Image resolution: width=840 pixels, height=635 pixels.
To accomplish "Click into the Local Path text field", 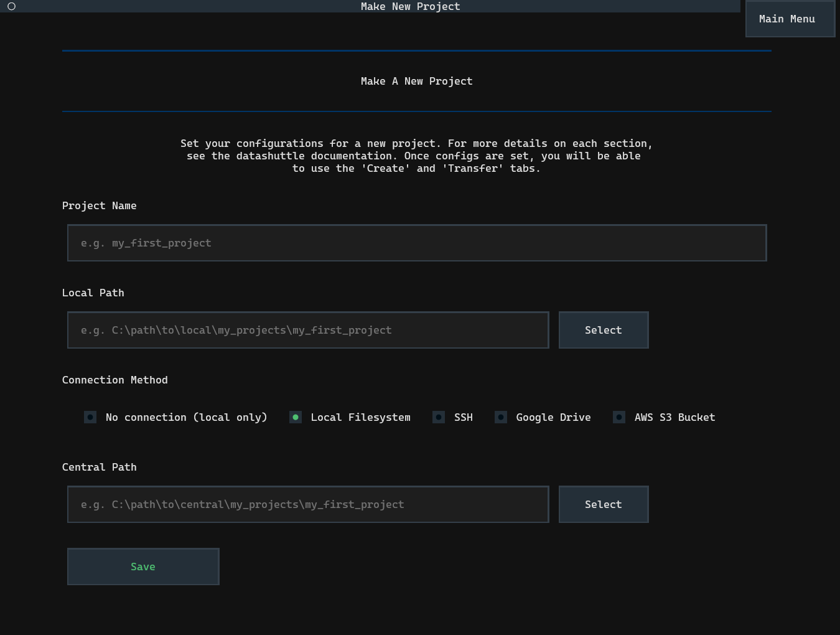I will click(307, 330).
